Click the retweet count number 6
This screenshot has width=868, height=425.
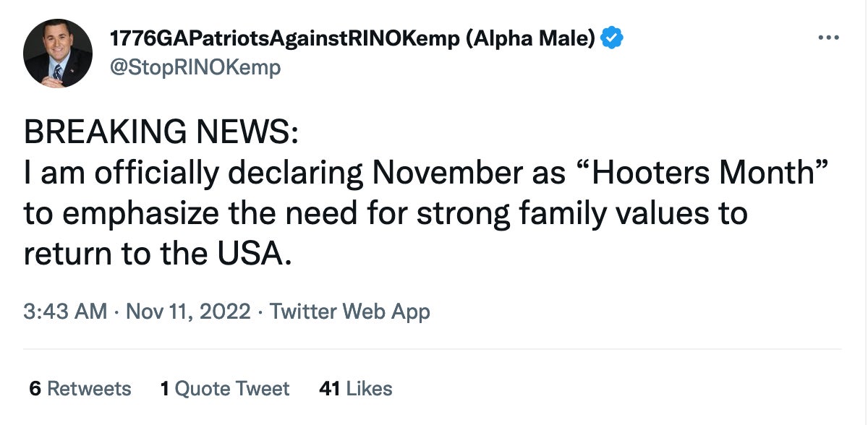coord(35,388)
